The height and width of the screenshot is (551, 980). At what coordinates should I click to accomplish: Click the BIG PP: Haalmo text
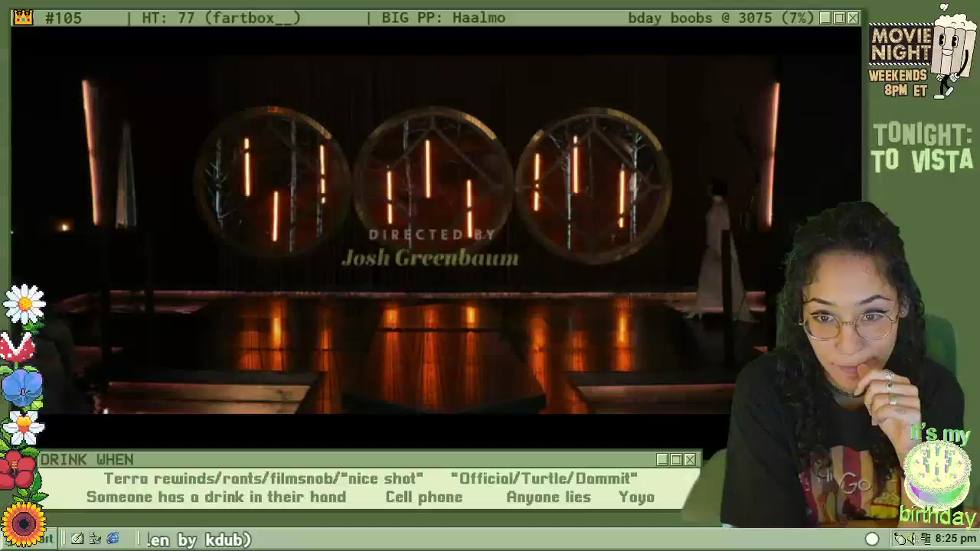pyautogui.click(x=444, y=18)
